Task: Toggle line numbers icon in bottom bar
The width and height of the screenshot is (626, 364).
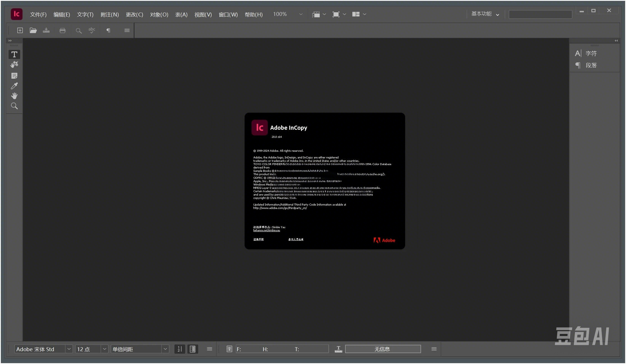Action: pyautogui.click(x=180, y=349)
